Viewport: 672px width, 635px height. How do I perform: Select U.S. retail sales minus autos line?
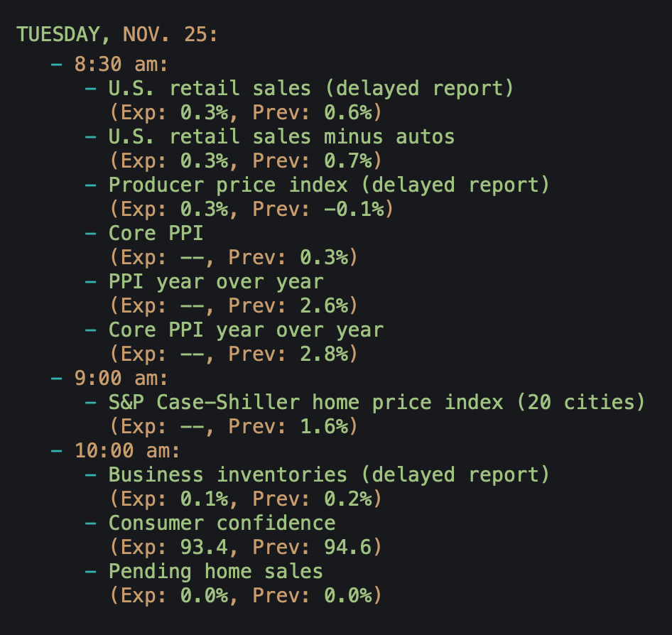(x=281, y=136)
